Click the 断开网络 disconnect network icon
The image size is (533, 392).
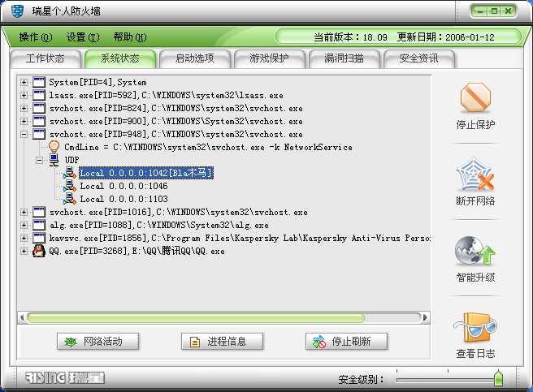coord(474,174)
